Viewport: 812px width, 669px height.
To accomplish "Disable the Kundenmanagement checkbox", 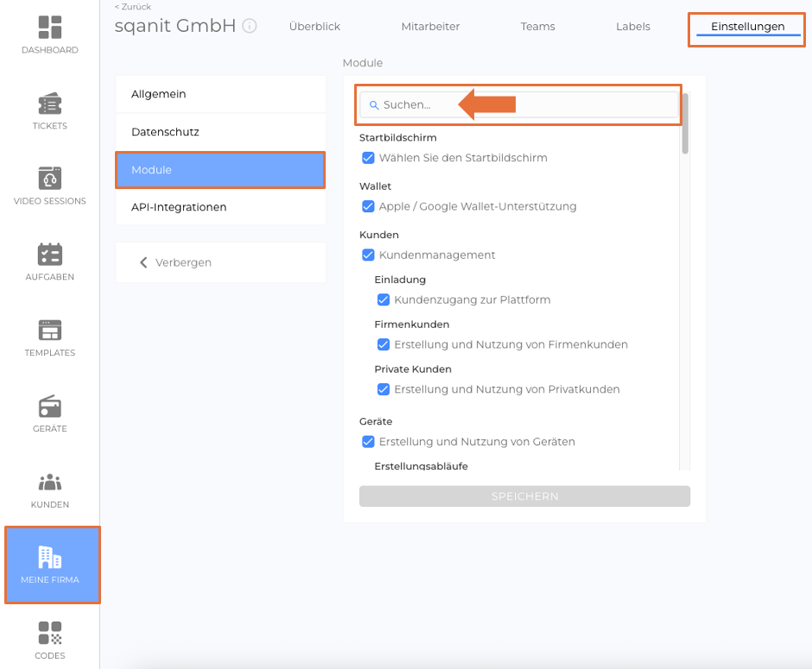I will coord(368,255).
